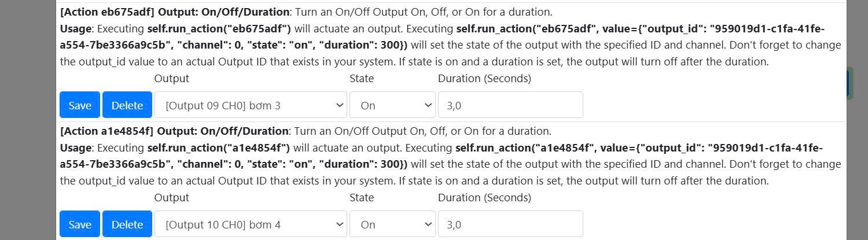Click bold Usage word under Action eb675adf
Viewport: 868px width, 240px height.
[x=75, y=28]
